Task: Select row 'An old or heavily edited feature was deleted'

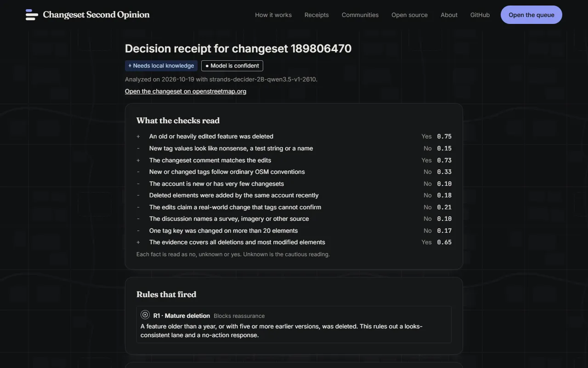Action: (294, 136)
